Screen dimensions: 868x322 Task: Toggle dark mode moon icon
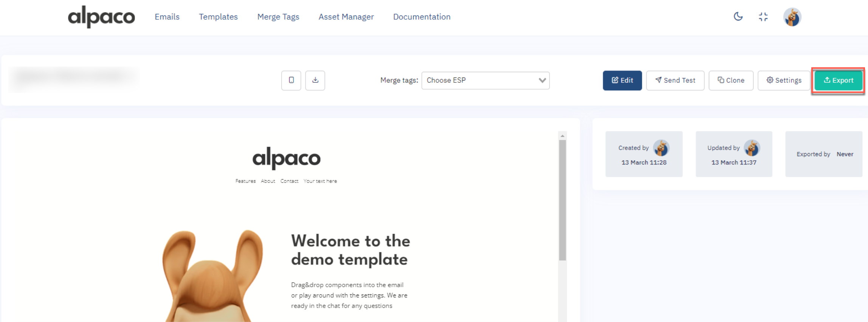pos(738,16)
